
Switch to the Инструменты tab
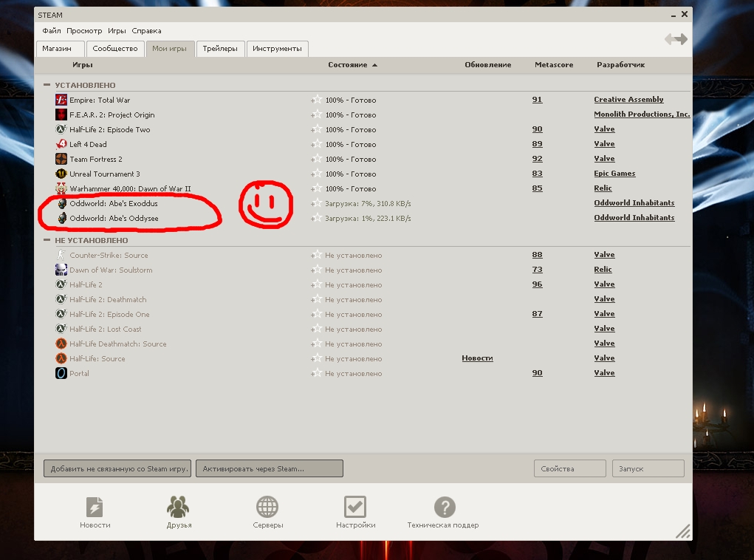click(278, 49)
